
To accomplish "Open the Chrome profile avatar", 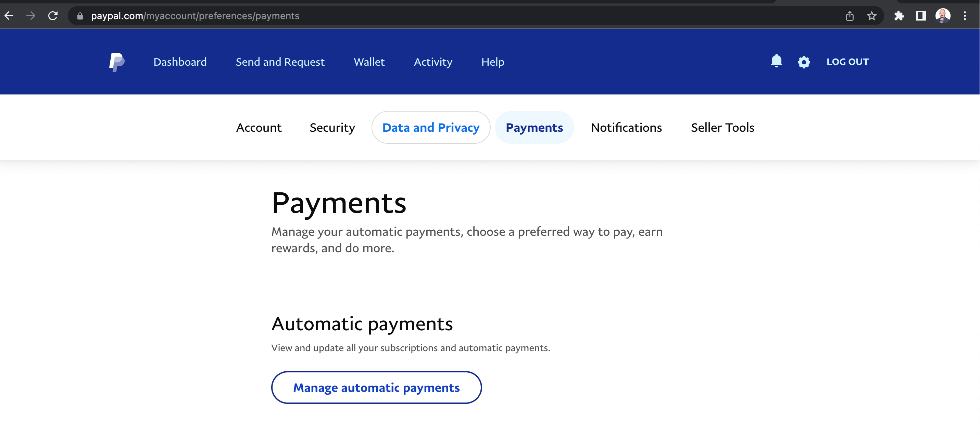I will (x=943, y=16).
